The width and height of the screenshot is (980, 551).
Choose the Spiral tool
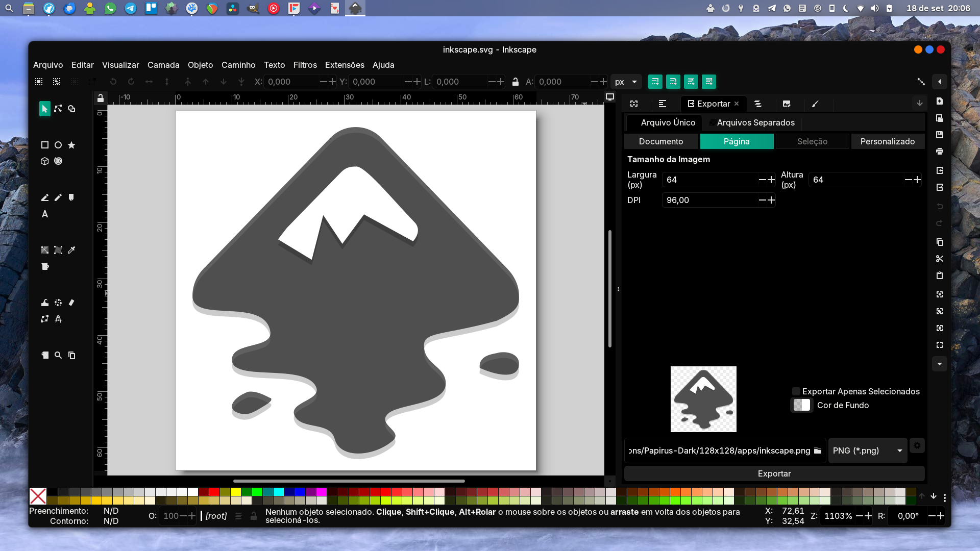58,161
